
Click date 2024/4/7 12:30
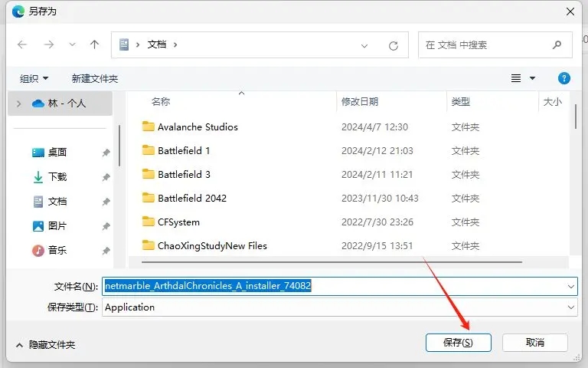tap(374, 127)
